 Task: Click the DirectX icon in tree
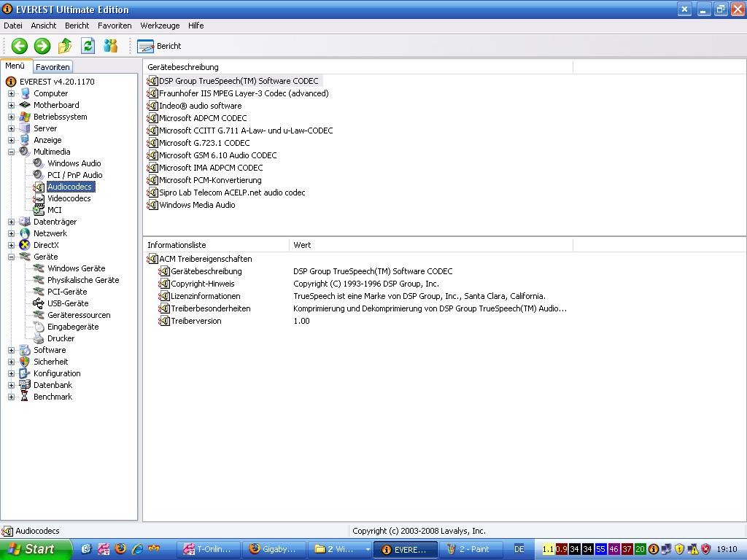coord(25,245)
